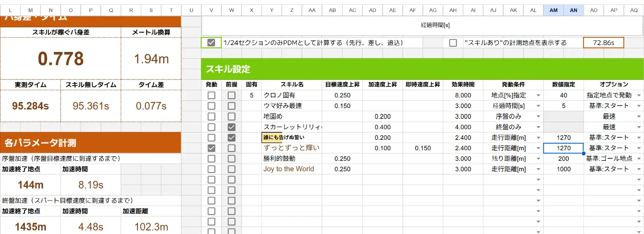Select the column V header

[x=211, y=10]
